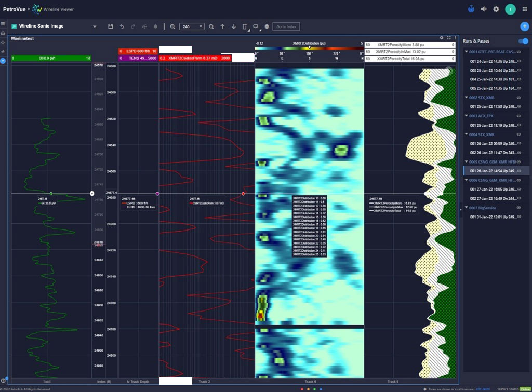Viewport: 532px width, 392px height.
Task: Collapse the 0007 BigService run
Action: [465, 208]
